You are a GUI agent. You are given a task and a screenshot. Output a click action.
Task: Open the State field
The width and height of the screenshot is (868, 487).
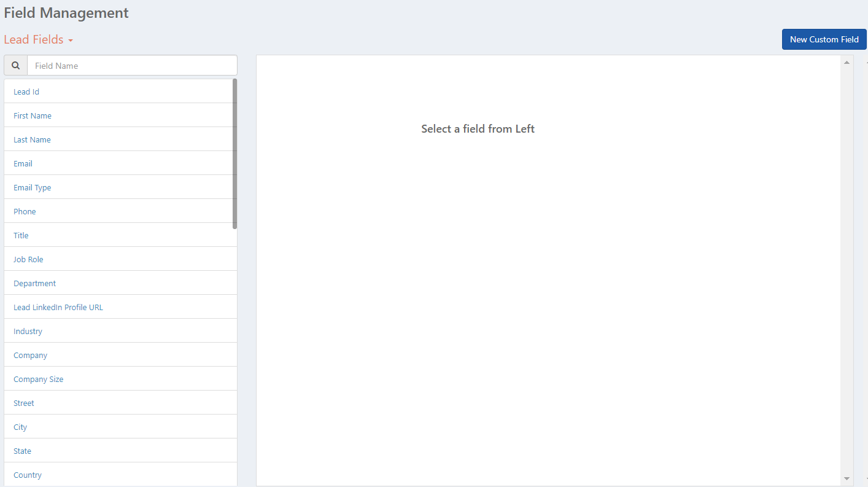(120, 451)
